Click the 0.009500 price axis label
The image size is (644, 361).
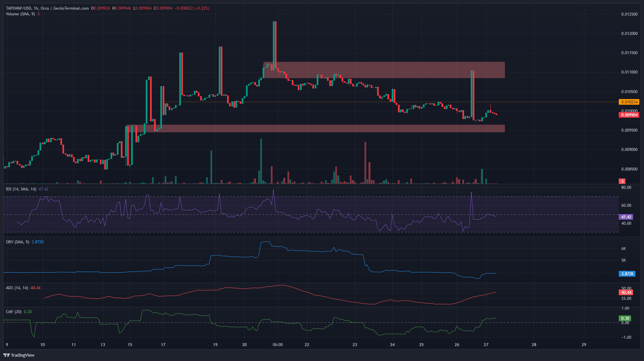click(629, 130)
